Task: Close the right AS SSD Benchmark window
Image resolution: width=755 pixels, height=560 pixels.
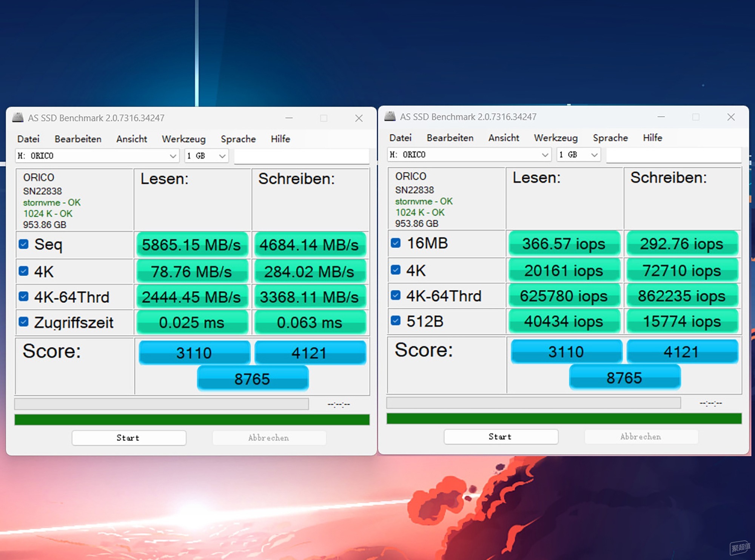Action: (x=731, y=117)
